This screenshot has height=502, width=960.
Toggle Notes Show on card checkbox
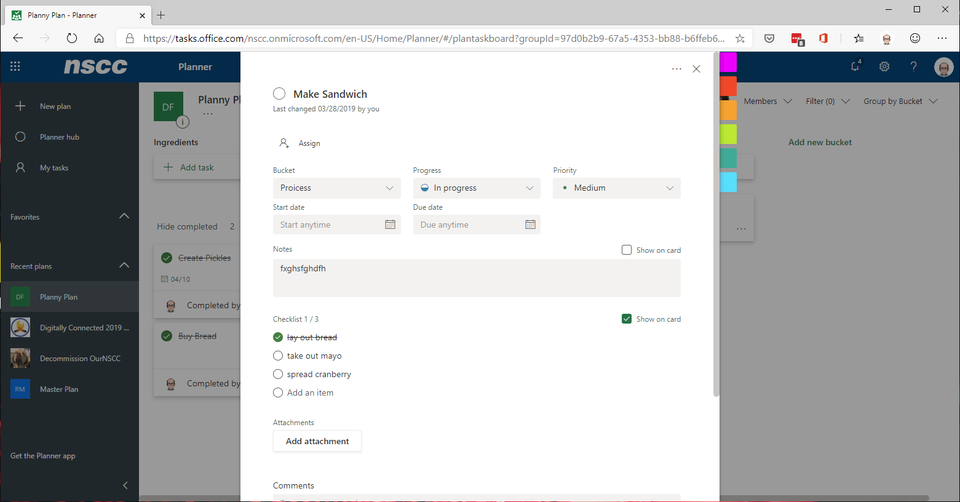tap(626, 250)
